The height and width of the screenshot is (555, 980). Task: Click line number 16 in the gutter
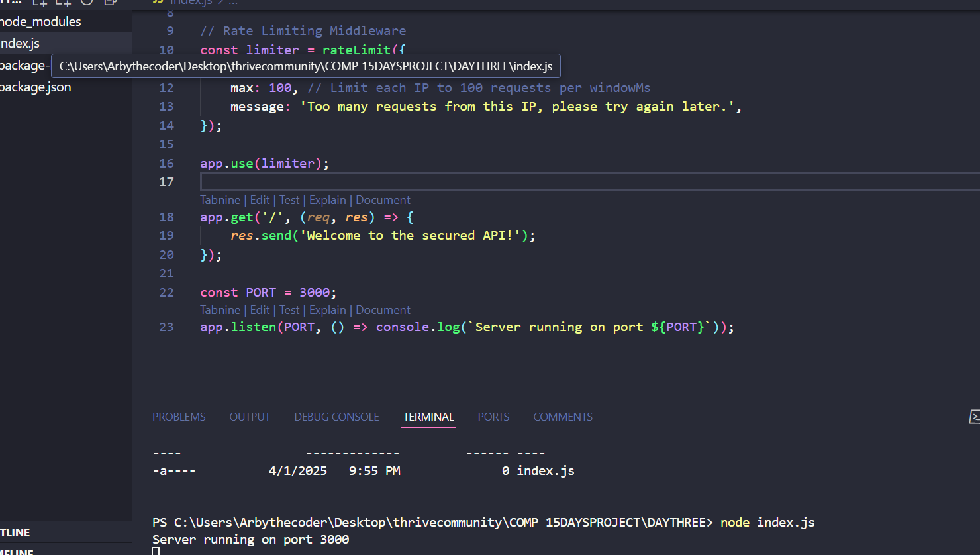166,164
